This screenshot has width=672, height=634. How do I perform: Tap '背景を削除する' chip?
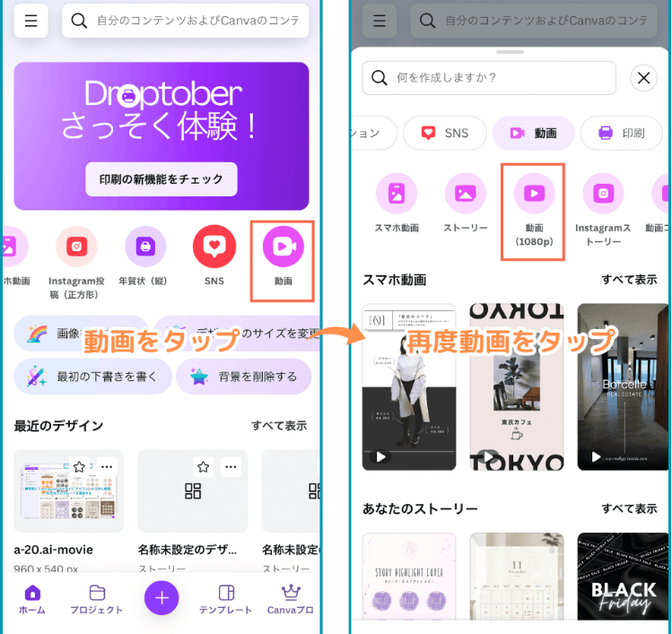[x=243, y=377]
